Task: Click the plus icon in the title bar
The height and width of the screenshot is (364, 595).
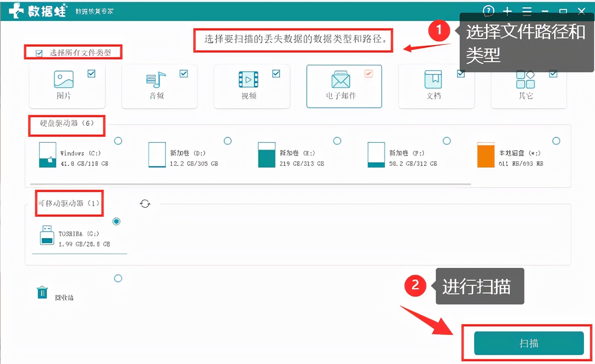Action: click(507, 11)
